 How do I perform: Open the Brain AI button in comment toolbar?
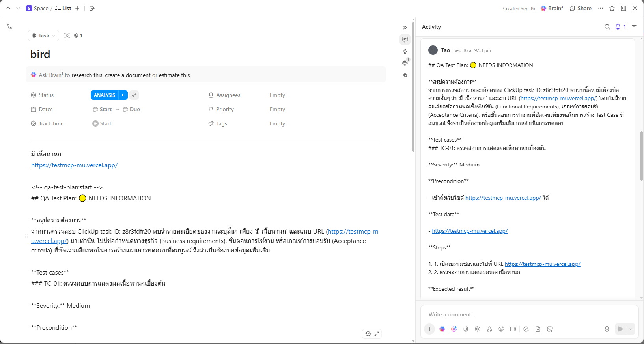(442, 329)
